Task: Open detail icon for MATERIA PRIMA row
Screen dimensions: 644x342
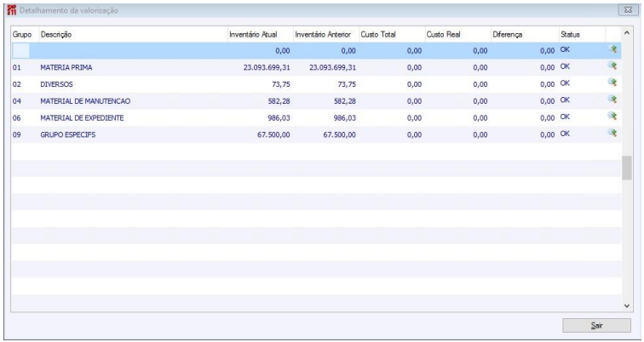Action: click(x=612, y=66)
